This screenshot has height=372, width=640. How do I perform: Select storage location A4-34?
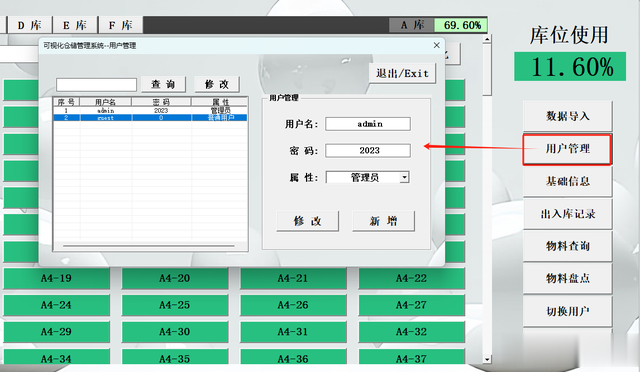(x=56, y=357)
